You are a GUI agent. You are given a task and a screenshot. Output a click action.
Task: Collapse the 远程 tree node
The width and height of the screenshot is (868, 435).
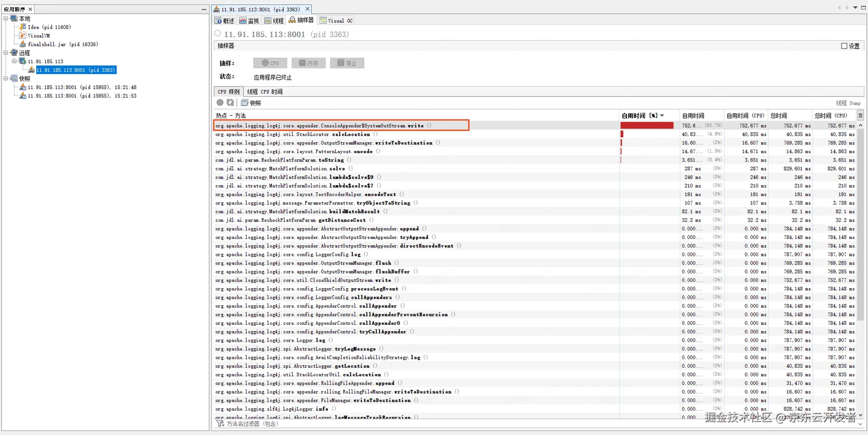point(6,53)
